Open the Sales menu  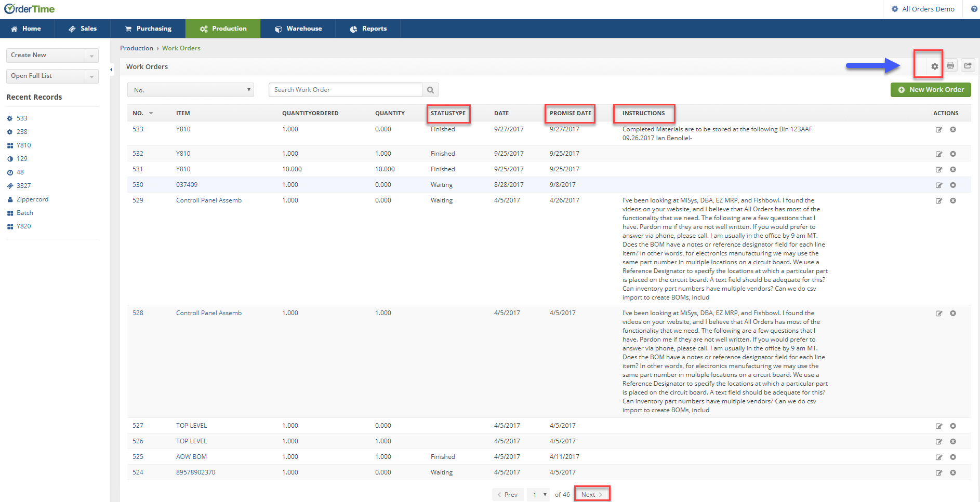(83, 29)
